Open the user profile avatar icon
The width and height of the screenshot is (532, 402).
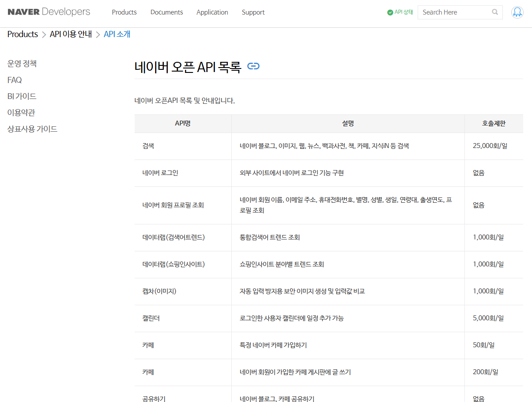pos(517,12)
